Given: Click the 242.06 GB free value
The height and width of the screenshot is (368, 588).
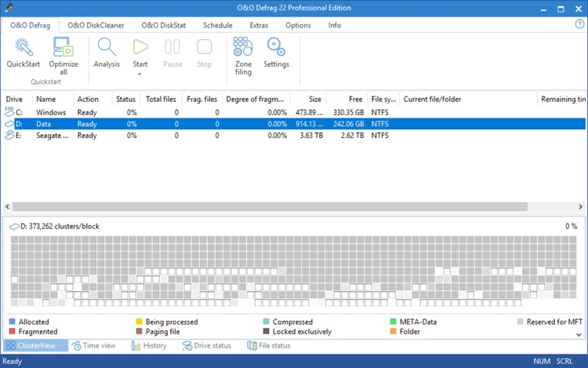Looking at the screenshot, I should (x=348, y=124).
